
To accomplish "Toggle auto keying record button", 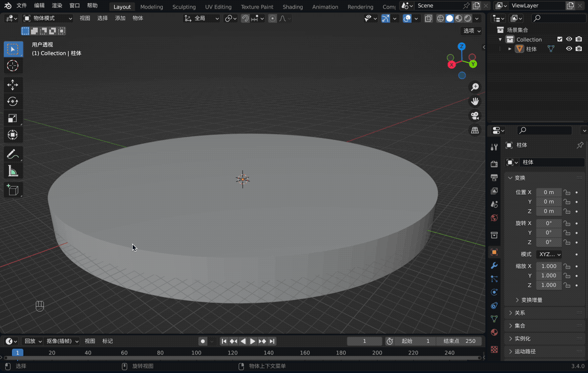I will pyautogui.click(x=203, y=341).
